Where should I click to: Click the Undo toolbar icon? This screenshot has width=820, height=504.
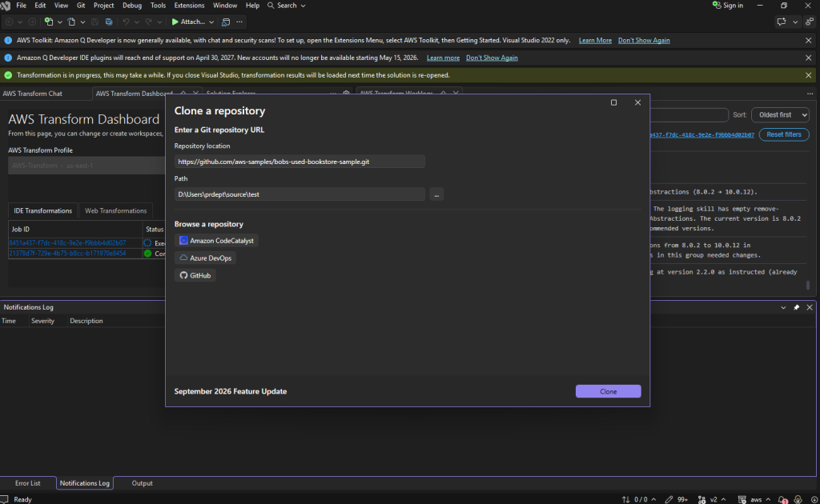(x=126, y=22)
